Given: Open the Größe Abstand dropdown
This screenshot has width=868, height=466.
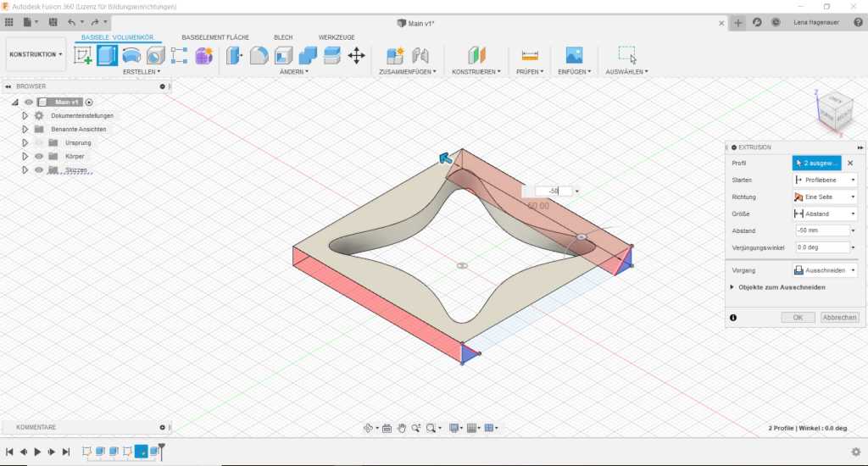Looking at the screenshot, I should [825, 214].
